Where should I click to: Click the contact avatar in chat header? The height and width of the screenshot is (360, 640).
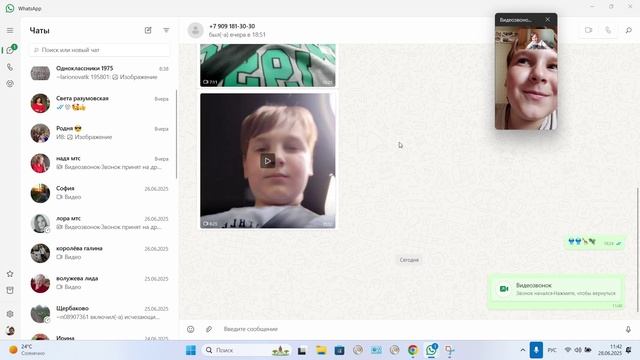pyautogui.click(x=196, y=30)
